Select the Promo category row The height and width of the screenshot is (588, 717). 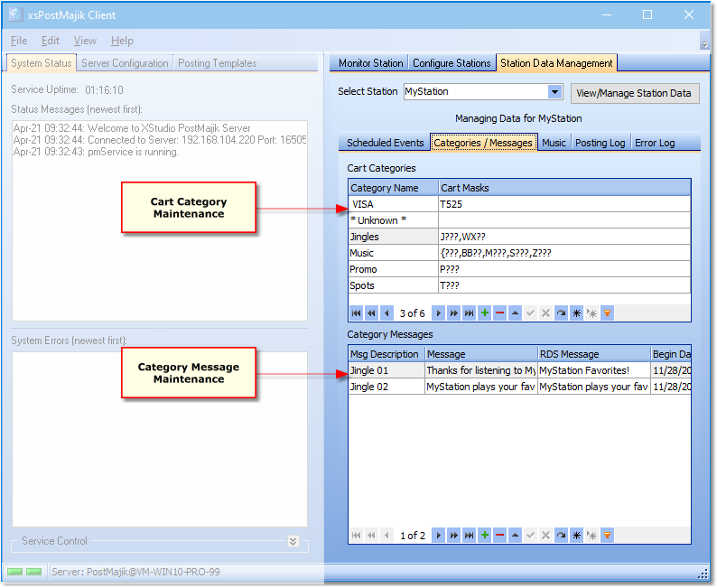(519, 269)
